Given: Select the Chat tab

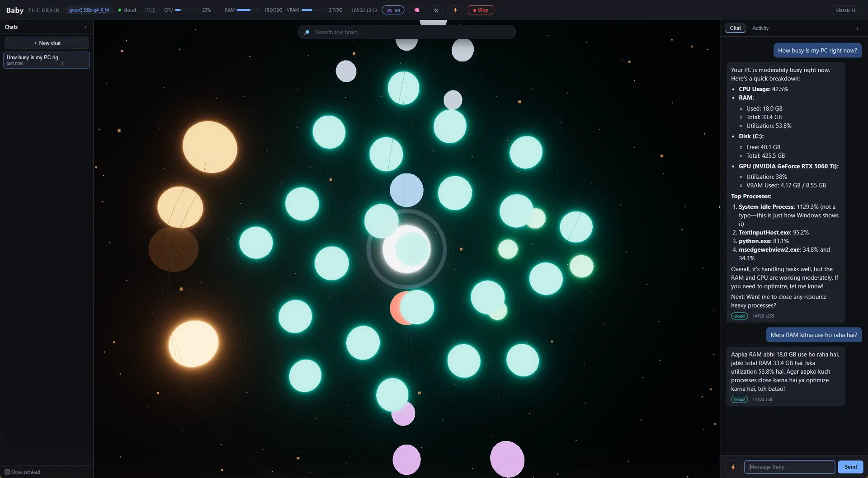Looking at the screenshot, I should point(735,28).
